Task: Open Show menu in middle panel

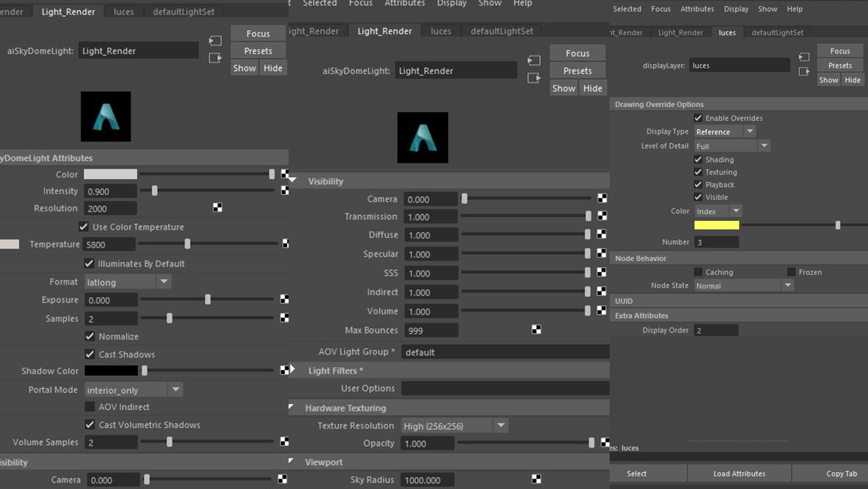Action: coord(490,4)
